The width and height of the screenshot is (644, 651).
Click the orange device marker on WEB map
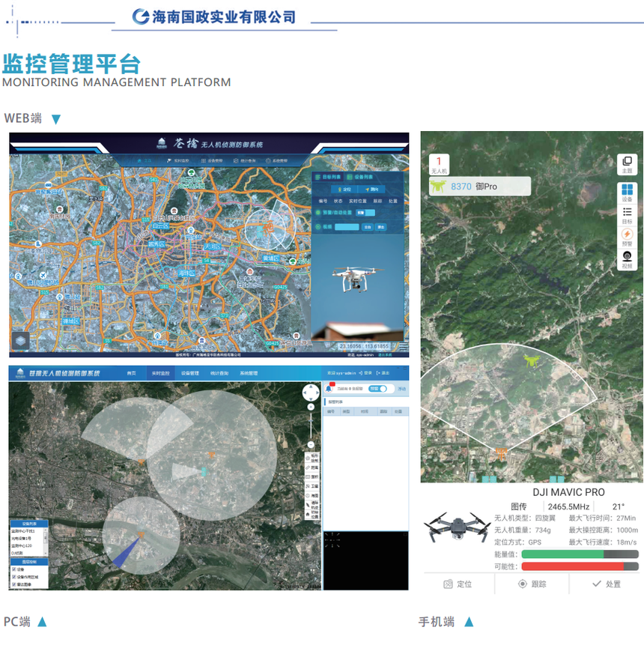269,227
